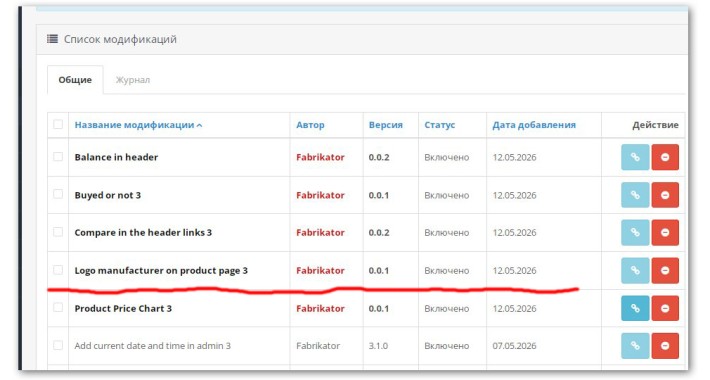
Task: Click the Balance in header name
Action: point(116,157)
